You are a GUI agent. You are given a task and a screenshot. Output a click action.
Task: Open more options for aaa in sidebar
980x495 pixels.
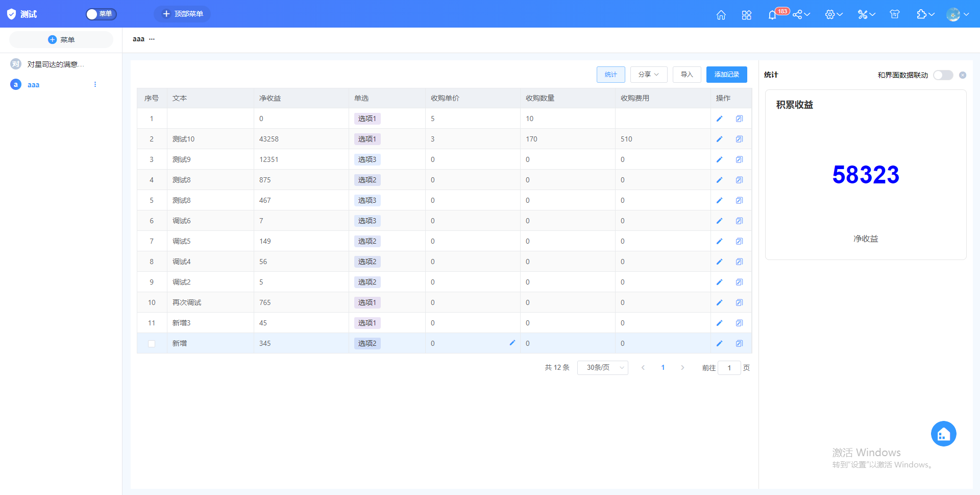(x=95, y=84)
